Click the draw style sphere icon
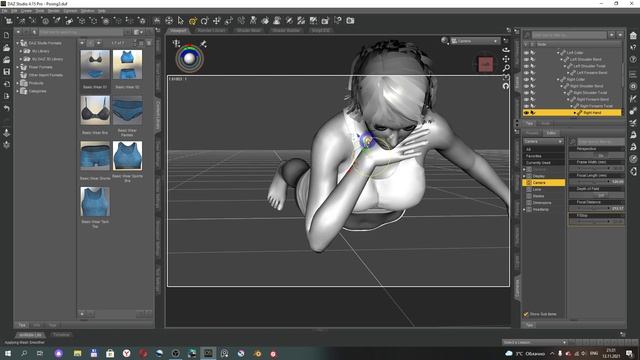The image size is (640, 360). [x=444, y=40]
